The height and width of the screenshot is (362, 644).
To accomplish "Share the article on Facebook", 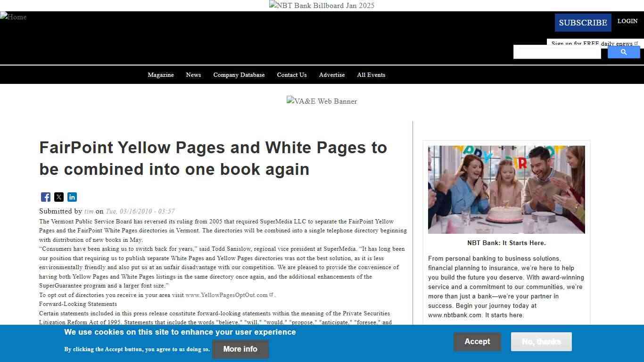I will pyautogui.click(x=45, y=197).
